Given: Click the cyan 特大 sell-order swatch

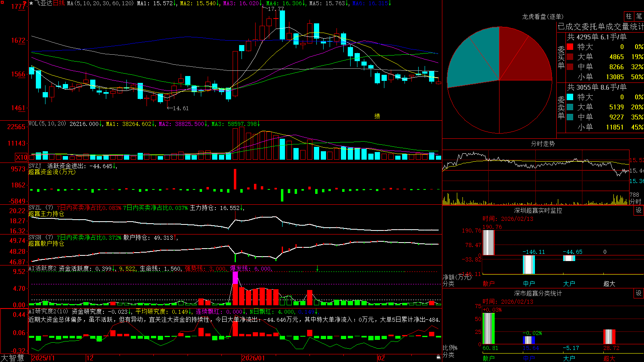Looking at the screenshot, I should click(x=570, y=97).
